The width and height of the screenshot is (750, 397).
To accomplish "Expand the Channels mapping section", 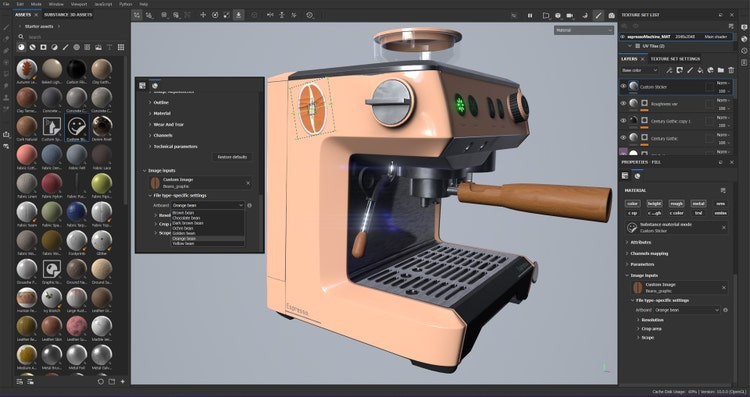I will click(x=649, y=254).
